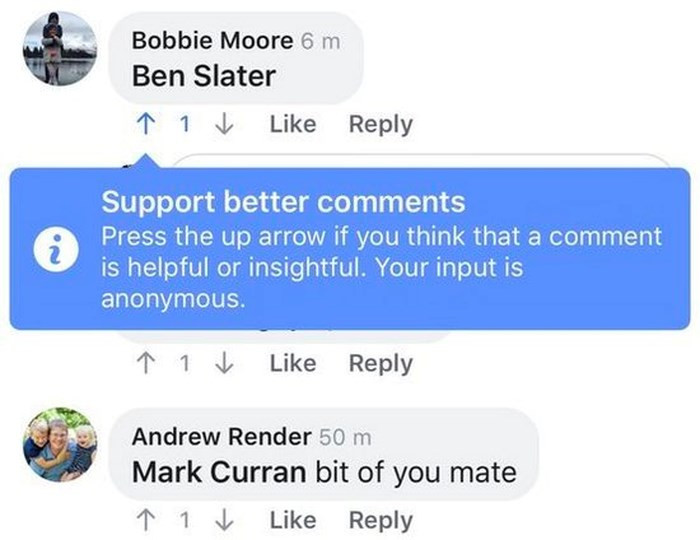
Task: Open tagged Mark Curran profile
Action: [219, 471]
